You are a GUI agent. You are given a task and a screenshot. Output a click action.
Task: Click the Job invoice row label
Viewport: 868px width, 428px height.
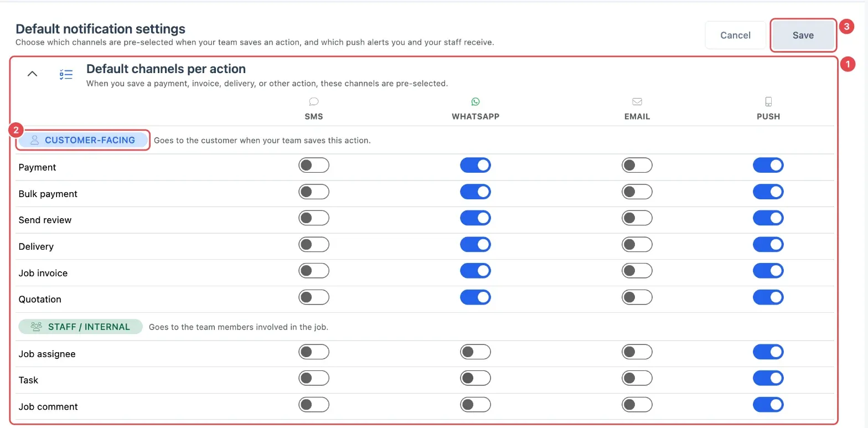click(x=43, y=273)
